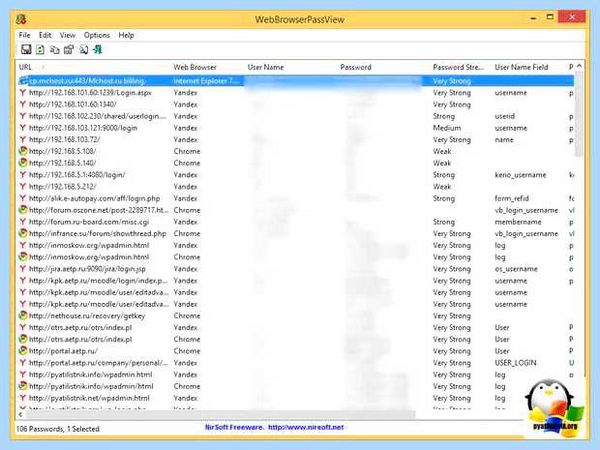Viewport: 600px width, 450px height.
Task: Click the 'kerio_username' field cell
Action: point(520,175)
